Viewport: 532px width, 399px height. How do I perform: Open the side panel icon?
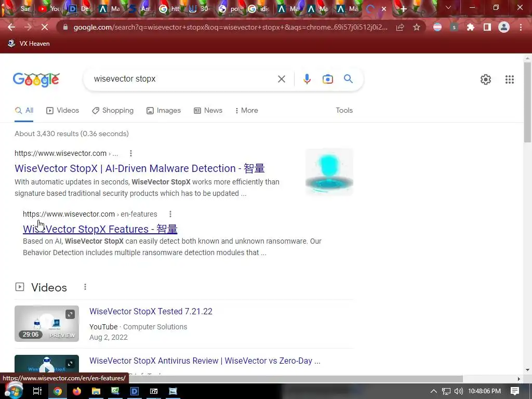(487, 27)
